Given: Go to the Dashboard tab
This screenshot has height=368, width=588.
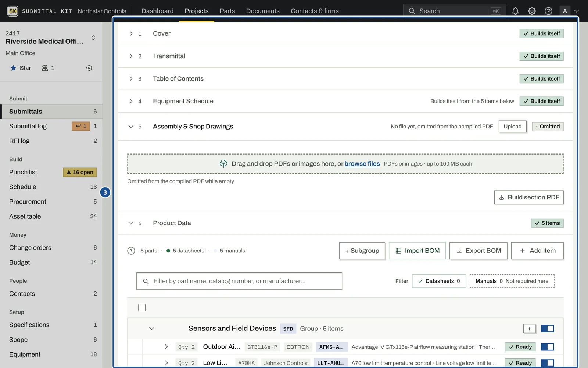Looking at the screenshot, I should (157, 11).
